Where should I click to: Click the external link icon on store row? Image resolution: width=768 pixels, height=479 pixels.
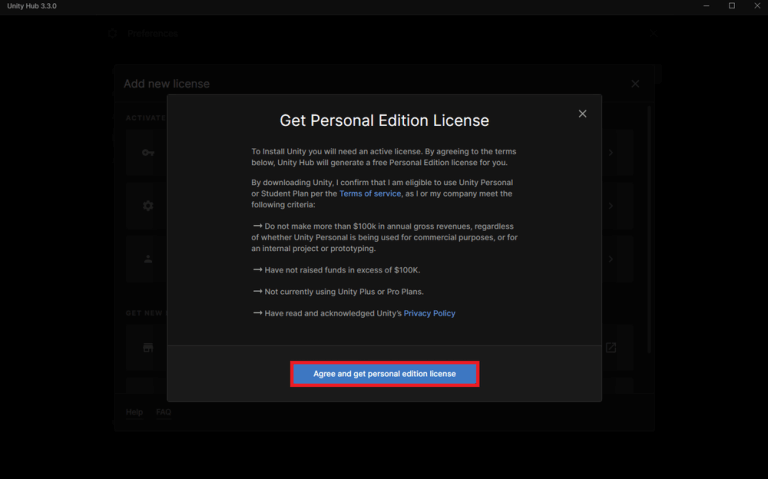(611, 348)
